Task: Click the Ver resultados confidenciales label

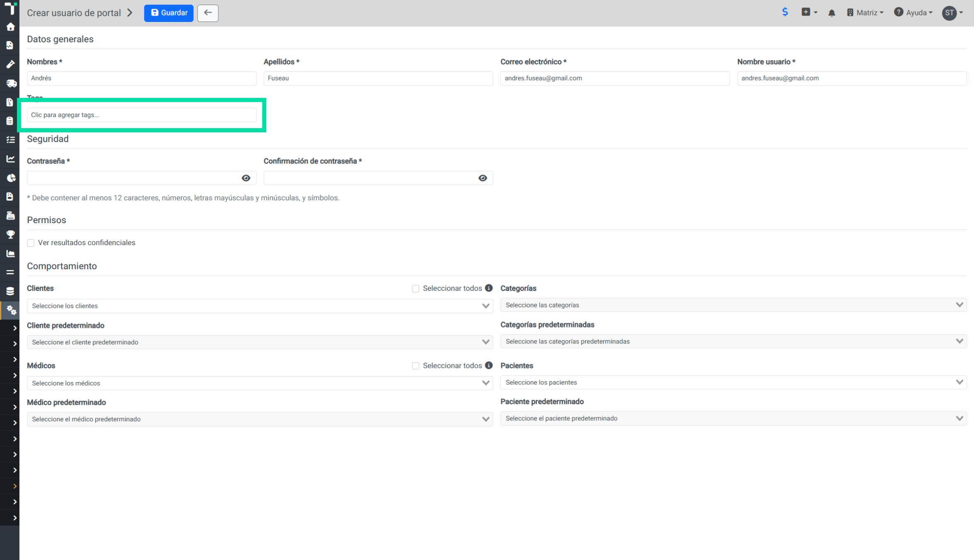Action: pyautogui.click(x=87, y=243)
